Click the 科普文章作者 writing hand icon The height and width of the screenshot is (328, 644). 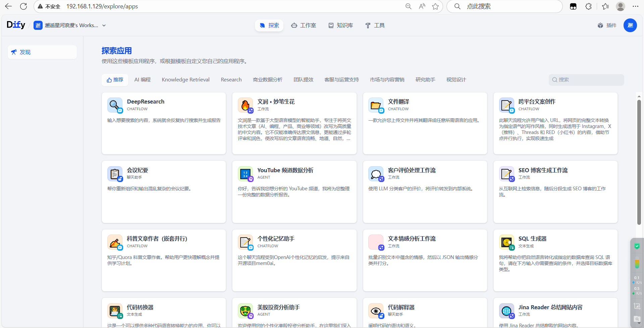point(115,242)
